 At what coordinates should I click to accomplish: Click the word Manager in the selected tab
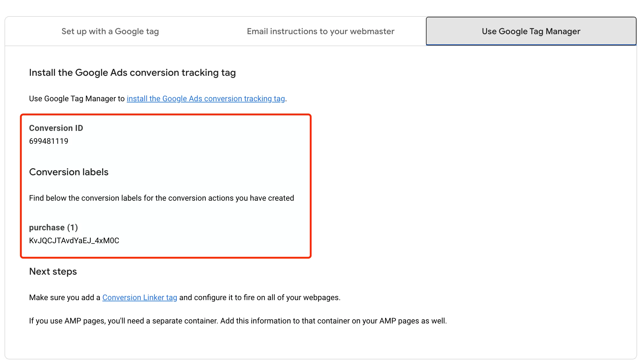click(x=563, y=31)
